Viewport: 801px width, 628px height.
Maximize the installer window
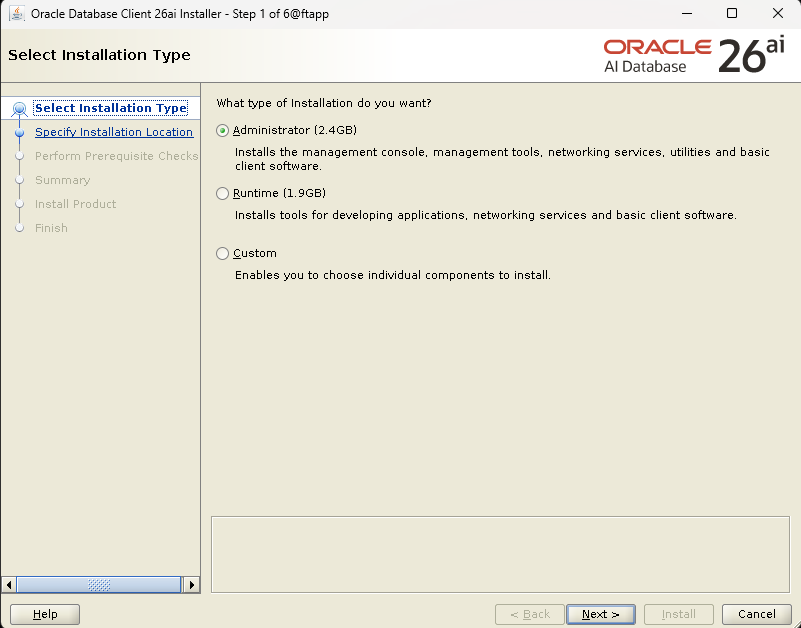click(x=732, y=13)
